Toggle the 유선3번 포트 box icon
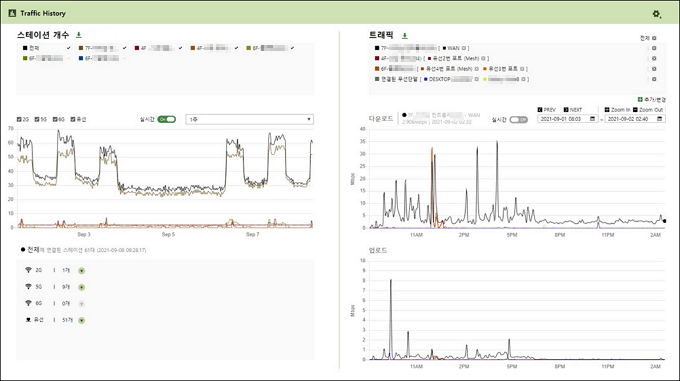 523,69
